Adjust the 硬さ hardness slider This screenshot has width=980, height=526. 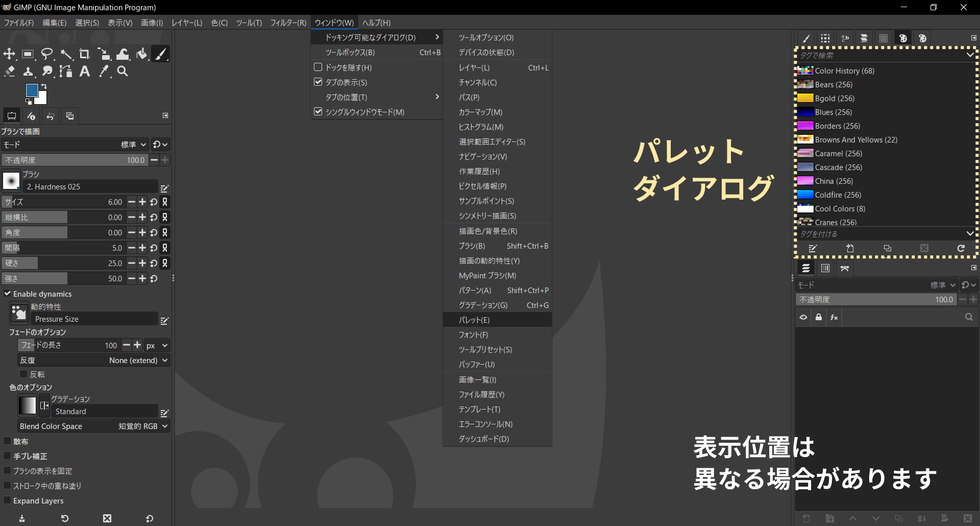[x=63, y=263]
